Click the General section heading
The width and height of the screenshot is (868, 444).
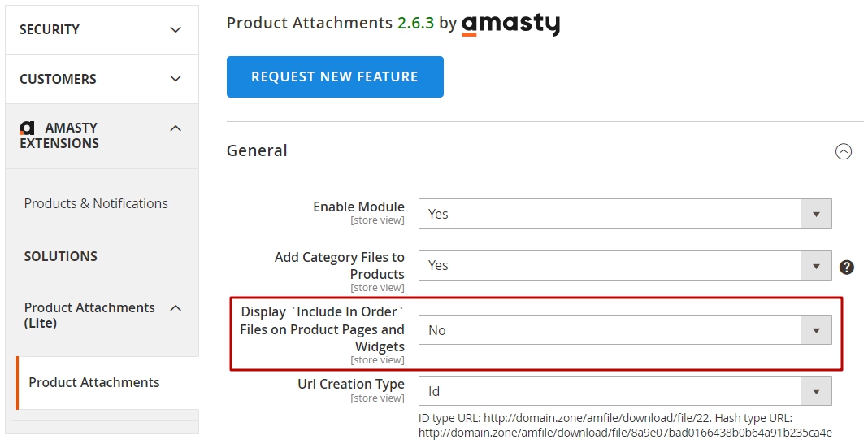pyautogui.click(x=257, y=150)
